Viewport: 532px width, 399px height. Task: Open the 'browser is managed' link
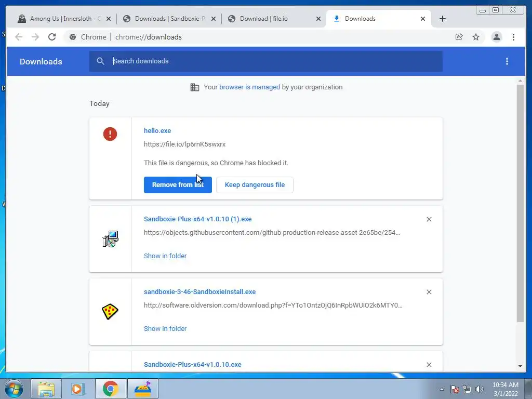click(249, 87)
